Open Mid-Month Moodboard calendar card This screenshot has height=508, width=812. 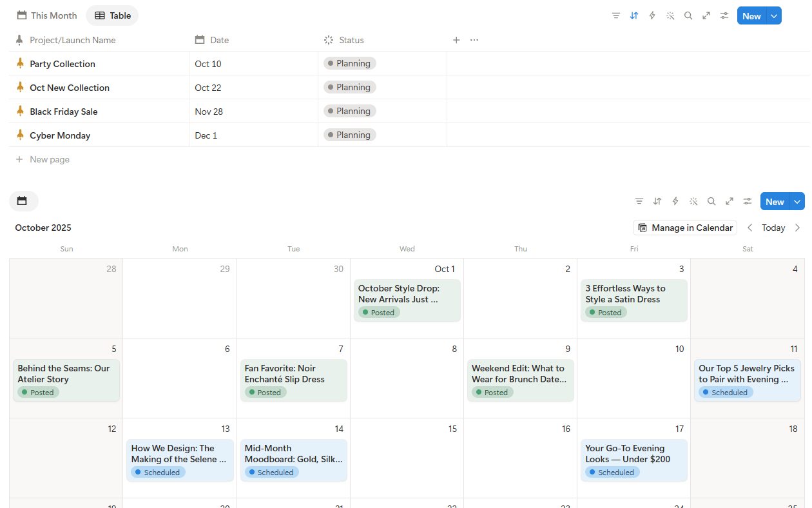[x=294, y=460]
